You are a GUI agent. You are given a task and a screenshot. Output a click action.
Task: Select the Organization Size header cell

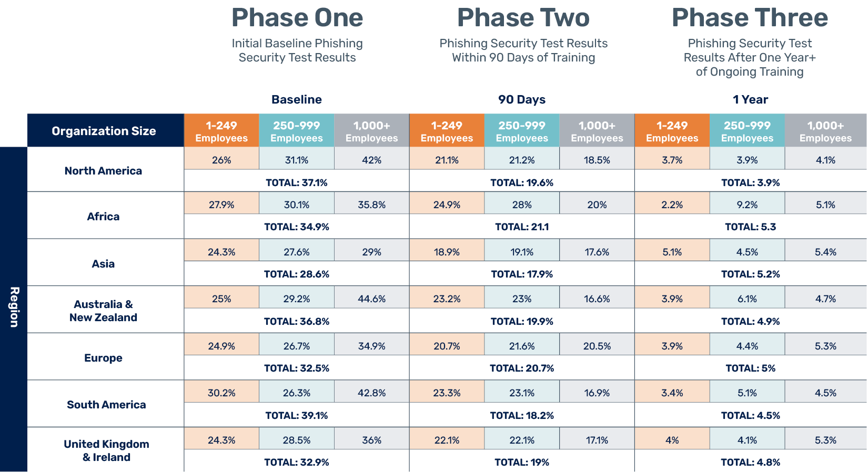pyautogui.click(x=104, y=131)
